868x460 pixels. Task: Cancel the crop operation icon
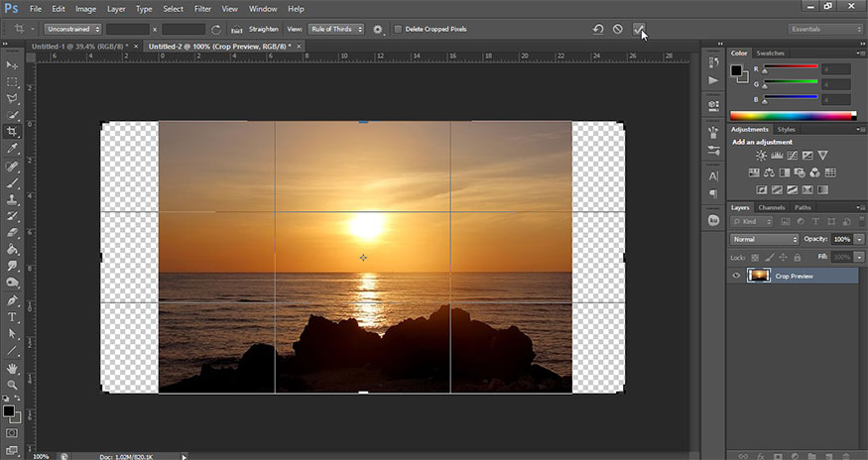(x=617, y=30)
